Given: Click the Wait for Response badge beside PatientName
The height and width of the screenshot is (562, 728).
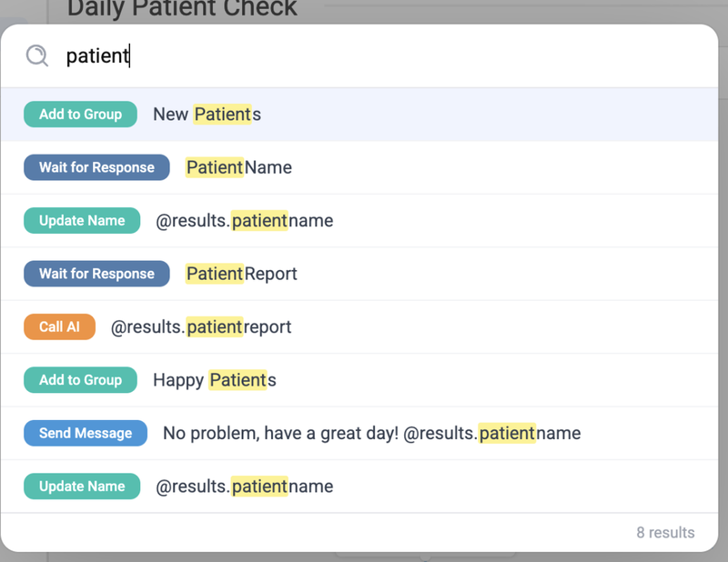Looking at the screenshot, I should [x=96, y=167].
